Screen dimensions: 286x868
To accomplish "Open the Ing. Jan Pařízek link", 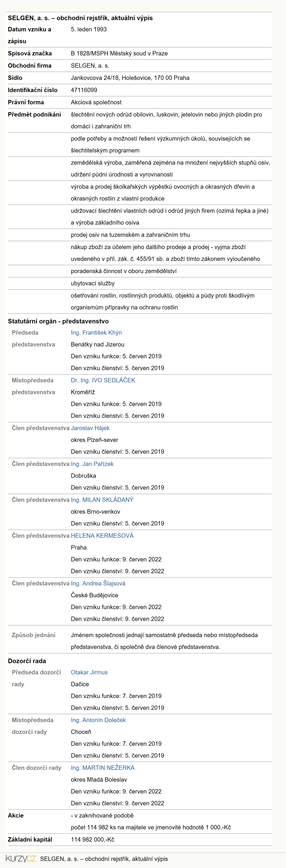I will point(92,464).
